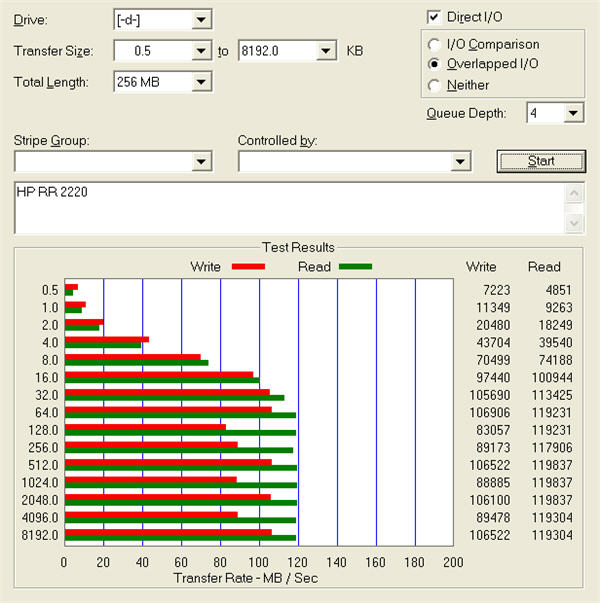The image size is (600, 603).
Task: Click the Write value 106906
Action: (490, 413)
